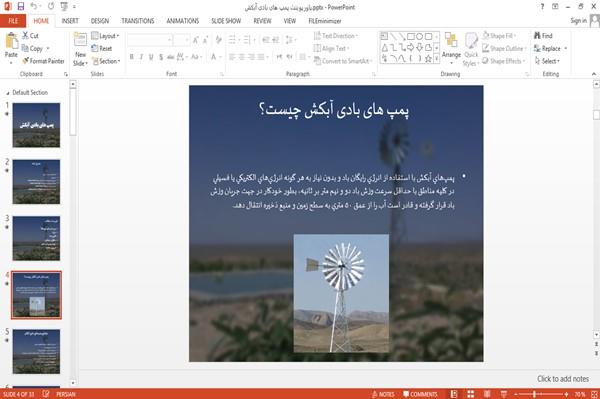Image resolution: width=600 pixels, height=399 pixels.
Task: Click the Save icon in quick access toolbar
Action: 21,7
